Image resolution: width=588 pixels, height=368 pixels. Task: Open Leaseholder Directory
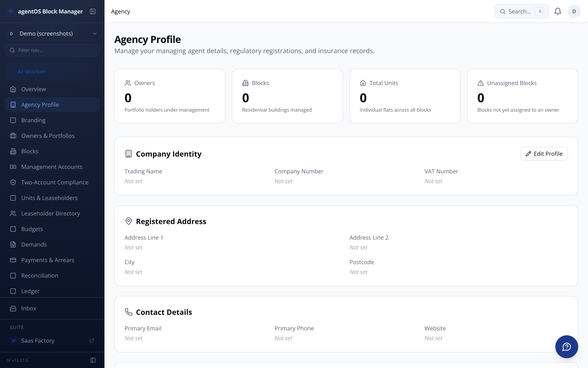52,213
